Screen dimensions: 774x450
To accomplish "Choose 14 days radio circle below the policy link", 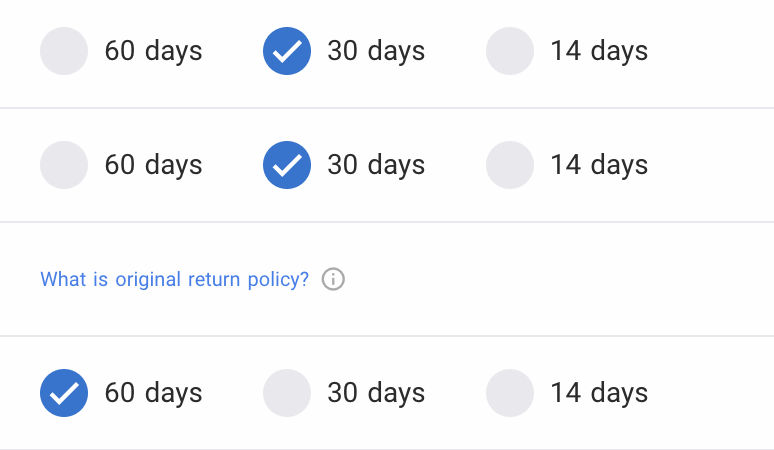I will 510,393.
